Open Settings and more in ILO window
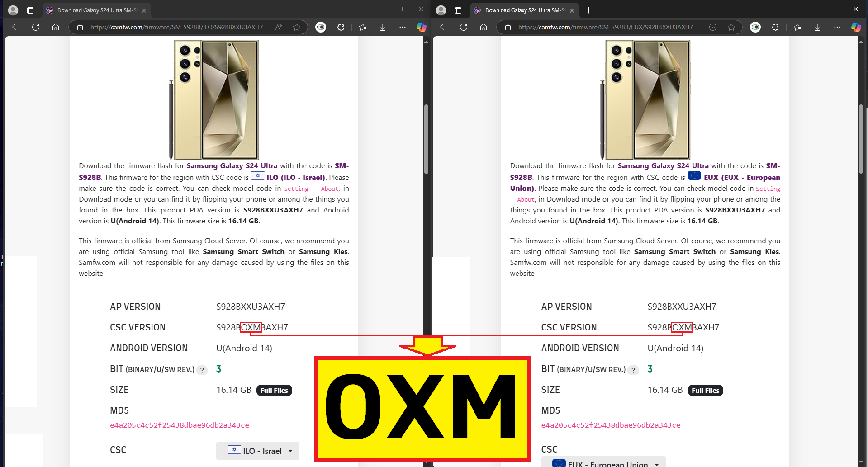 tap(403, 27)
